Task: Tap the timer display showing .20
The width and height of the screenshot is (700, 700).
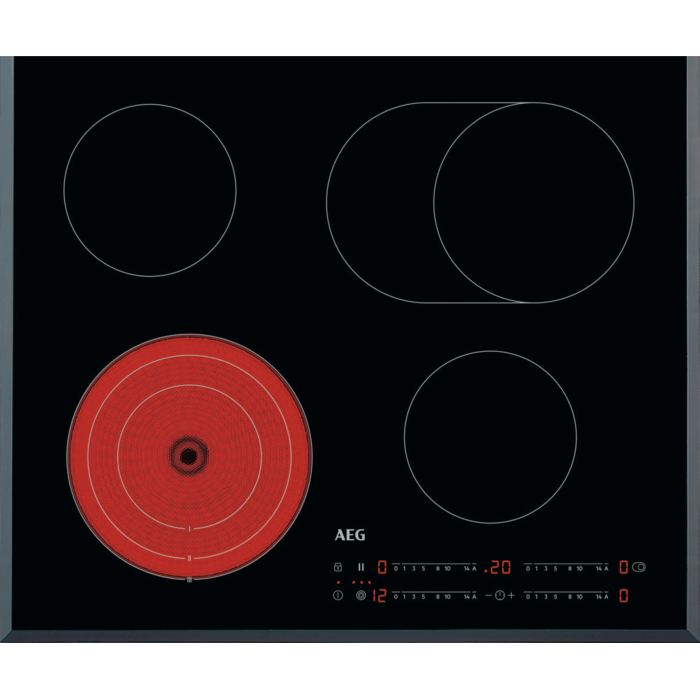Action: pyautogui.click(x=498, y=567)
